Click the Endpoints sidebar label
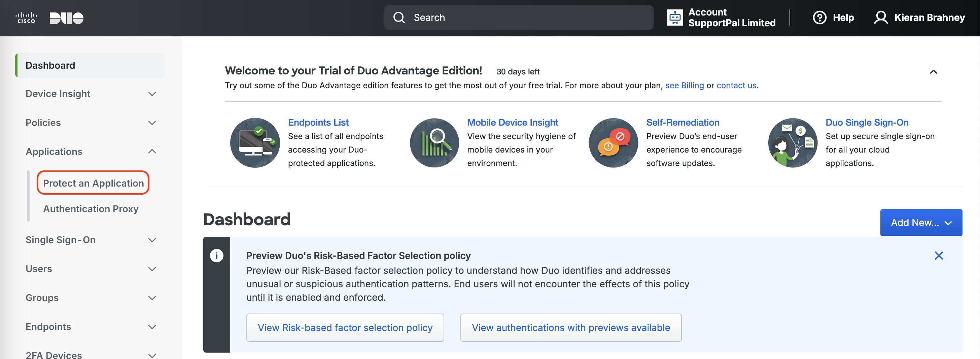This screenshot has height=359, width=980. click(x=48, y=327)
